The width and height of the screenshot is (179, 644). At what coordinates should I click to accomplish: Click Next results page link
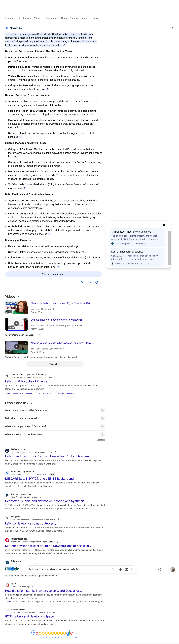[77, 638]
